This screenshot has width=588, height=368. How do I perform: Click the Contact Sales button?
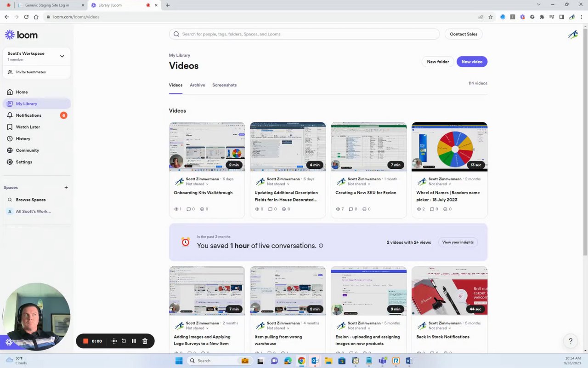(x=464, y=34)
